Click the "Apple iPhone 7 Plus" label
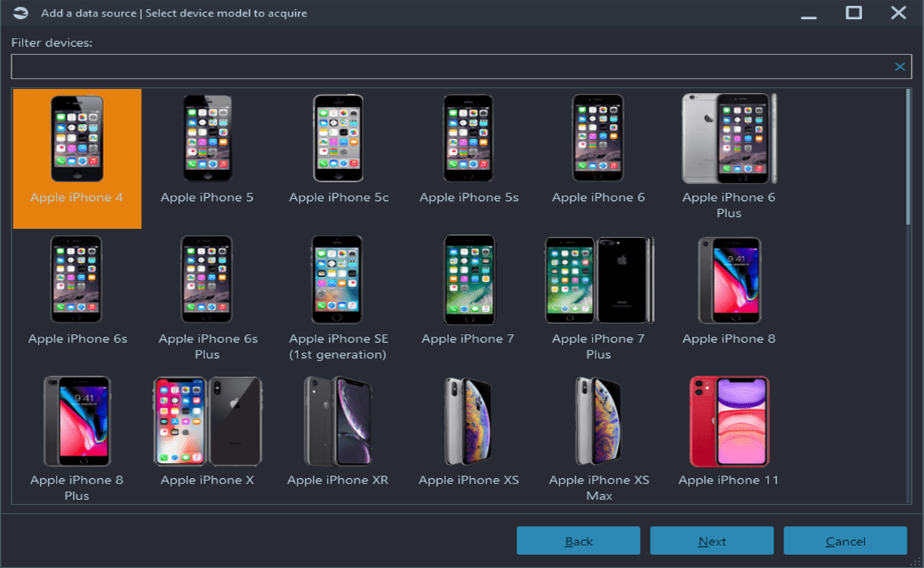924x568 pixels. point(599,346)
